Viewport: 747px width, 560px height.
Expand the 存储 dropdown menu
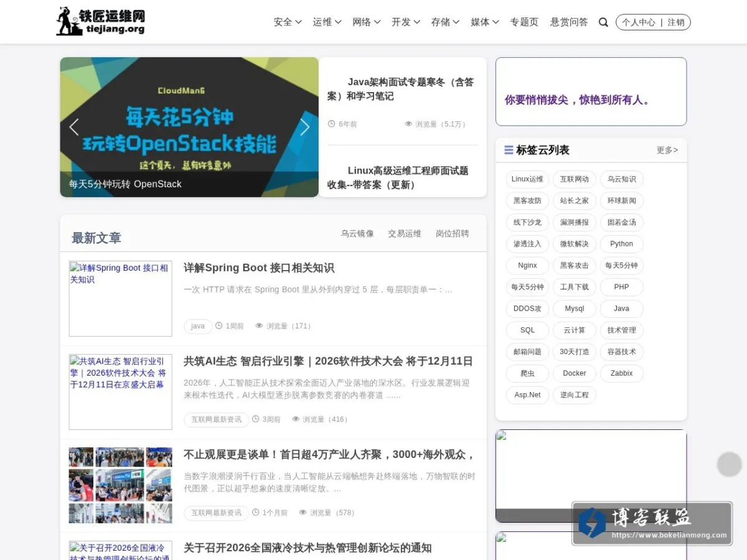(445, 22)
